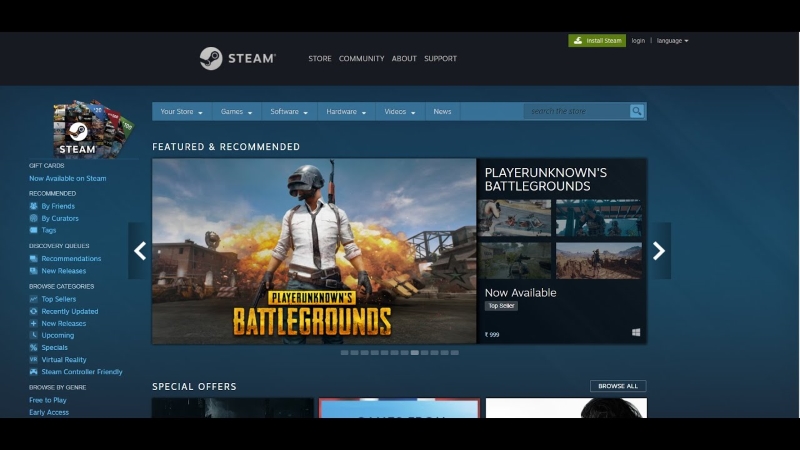Viewport: 800px width, 450px height.
Task: Open the Tags link
Action: [x=49, y=231]
